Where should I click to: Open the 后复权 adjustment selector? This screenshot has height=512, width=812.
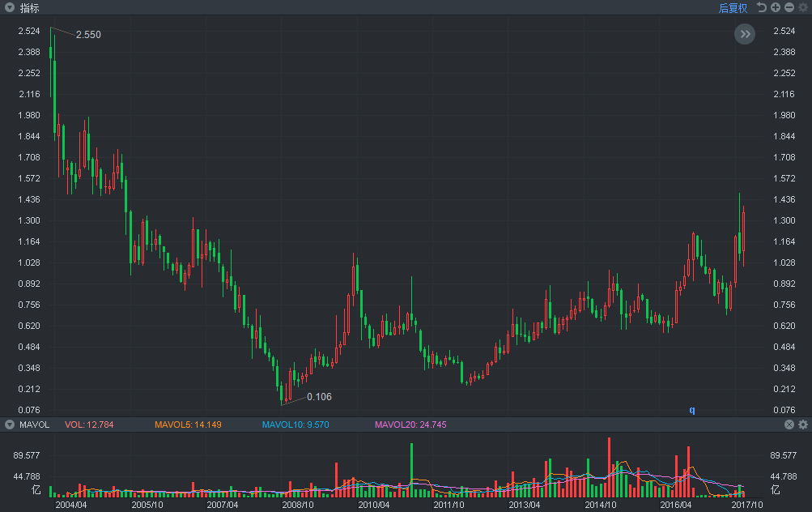click(x=733, y=8)
